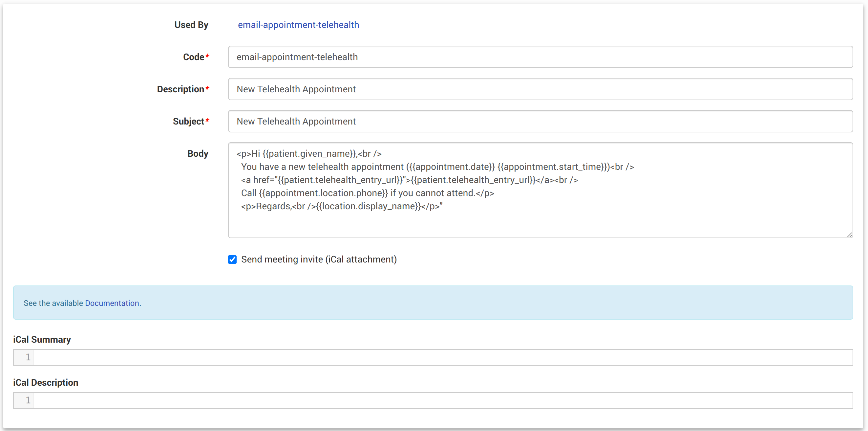Place cursor in the Subject field

click(x=540, y=121)
